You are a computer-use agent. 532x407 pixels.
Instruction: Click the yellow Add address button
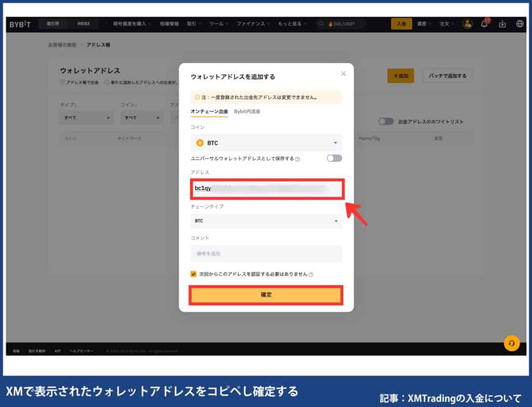(401, 76)
